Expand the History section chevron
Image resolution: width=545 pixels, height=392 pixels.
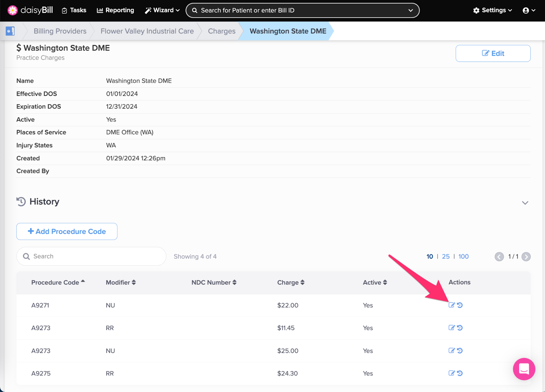525,203
